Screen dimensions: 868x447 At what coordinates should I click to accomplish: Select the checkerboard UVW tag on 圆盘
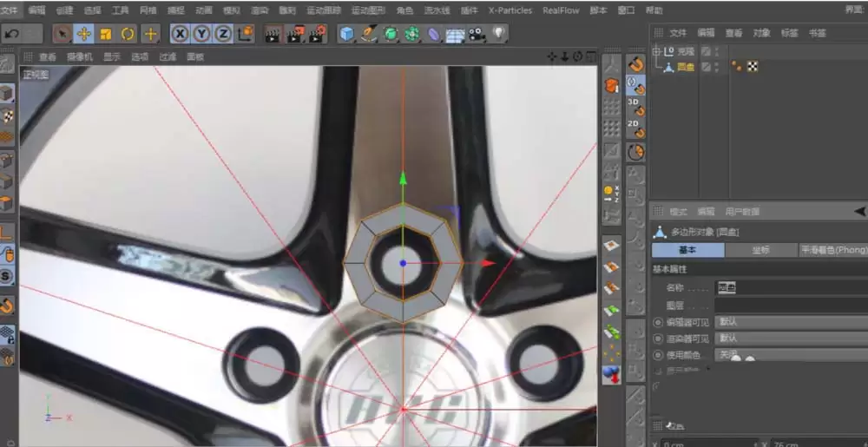pyautogui.click(x=753, y=66)
